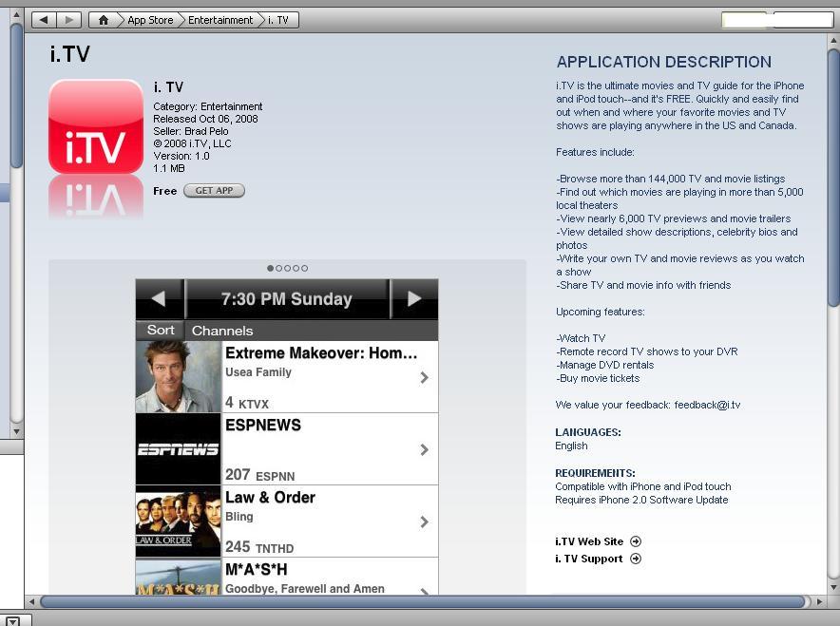Click the Category: Entertainment text
The height and width of the screenshot is (626, 840).
(x=208, y=106)
